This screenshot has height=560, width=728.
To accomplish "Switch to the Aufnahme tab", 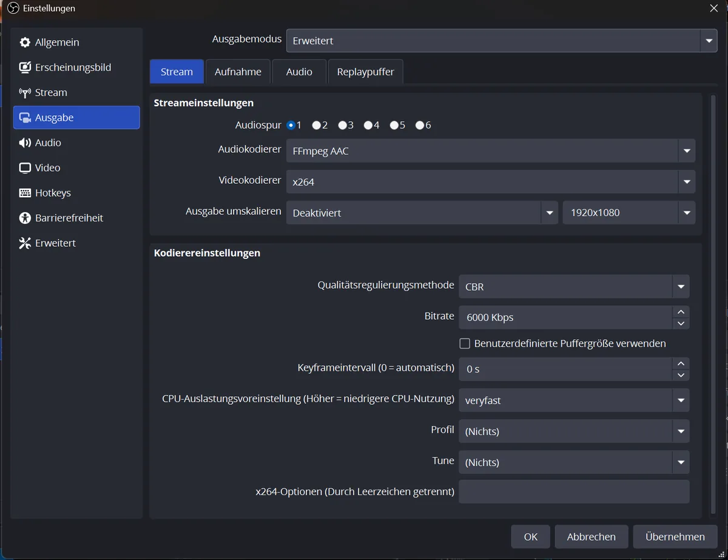I will pyautogui.click(x=238, y=72).
